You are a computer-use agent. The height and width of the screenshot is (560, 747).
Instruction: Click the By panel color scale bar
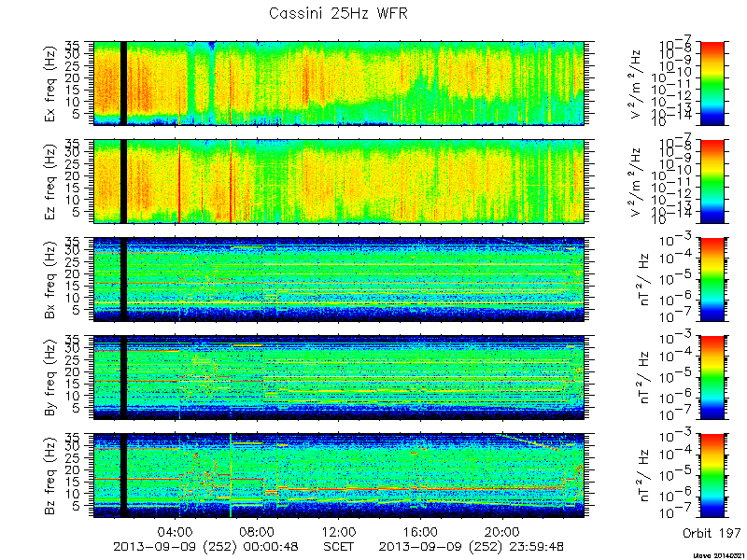click(712, 378)
